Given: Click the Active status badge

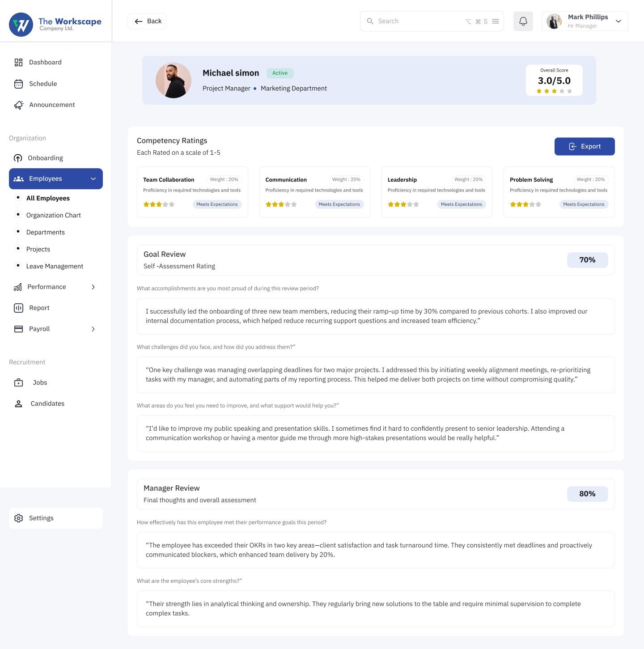Looking at the screenshot, I should pyautogui.click(x=280, y=73).
